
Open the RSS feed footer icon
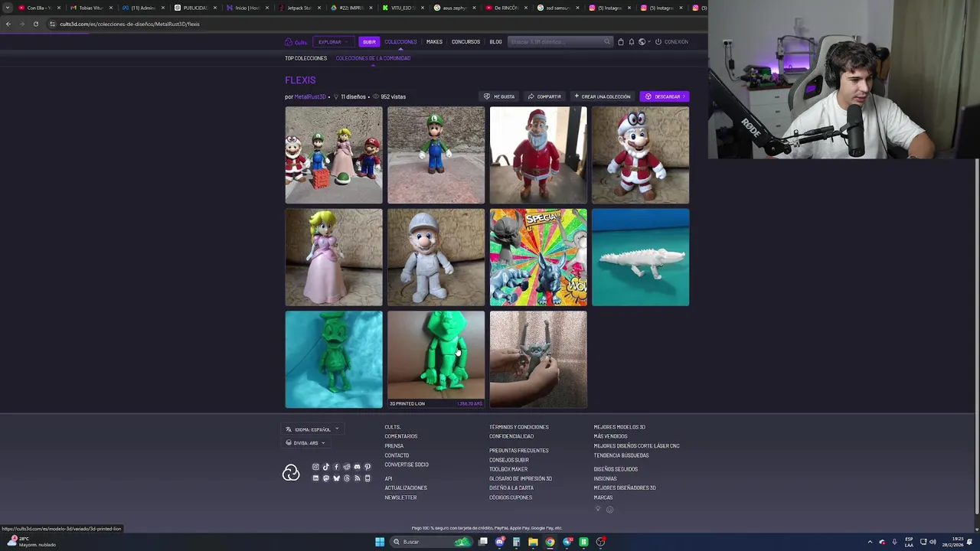357,478
